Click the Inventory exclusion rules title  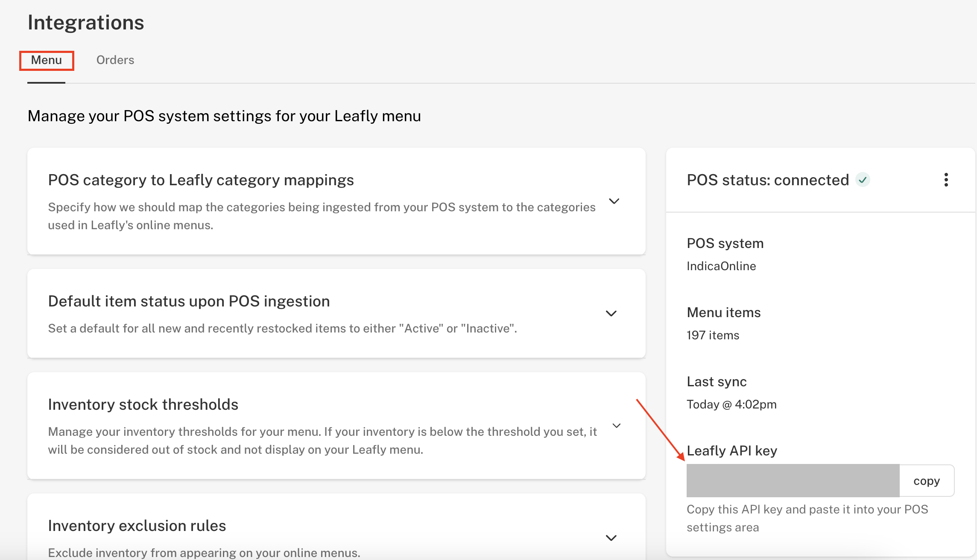click(x=137, y=526)
